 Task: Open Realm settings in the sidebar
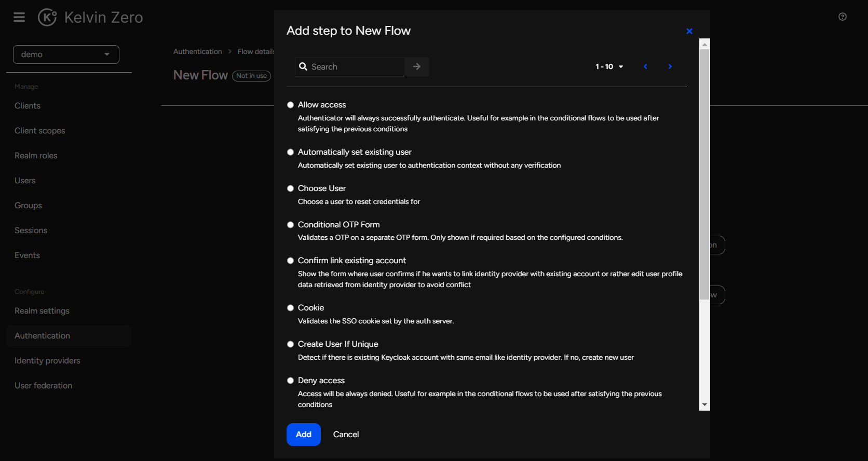point(42,311)
